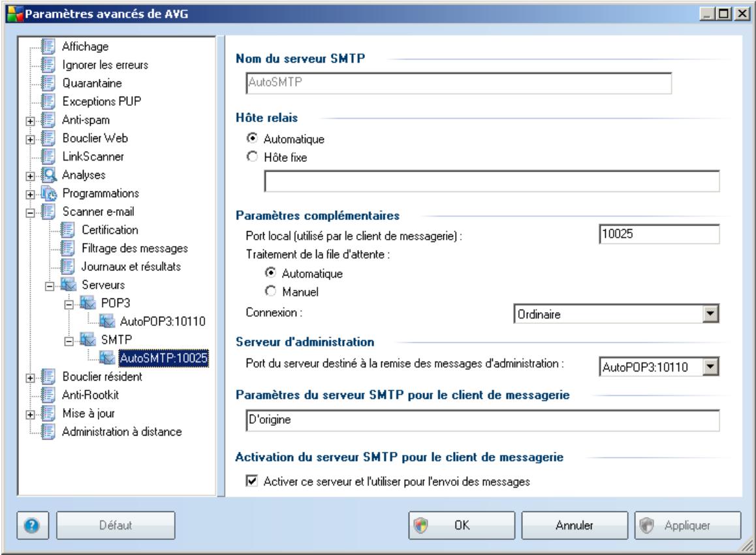Select Automatique under Hôte relais
Screen dimensions: 756x555
252,138
